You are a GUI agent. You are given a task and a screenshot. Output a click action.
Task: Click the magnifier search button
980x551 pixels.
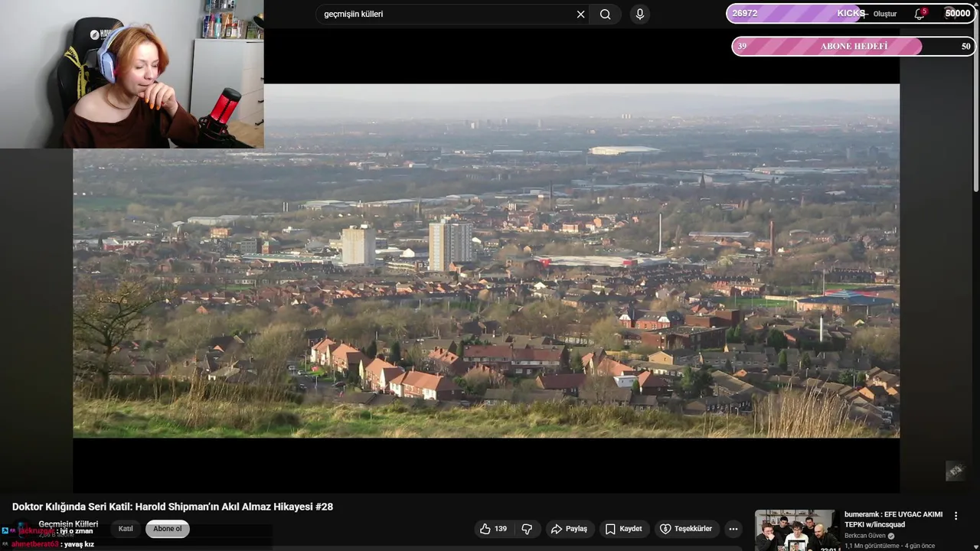click(605, 14)
